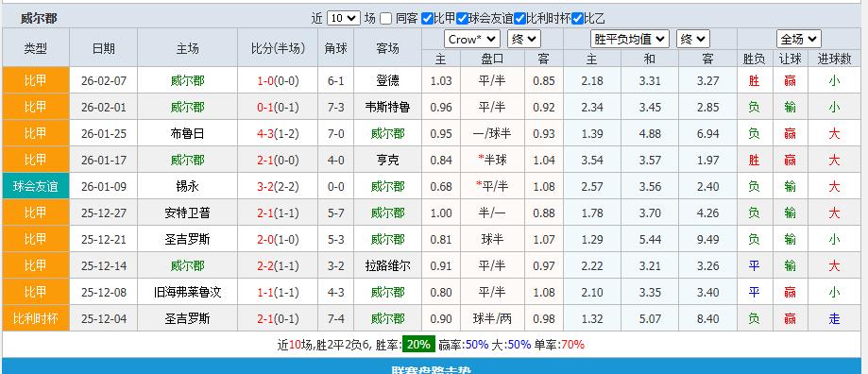Image resolution: width=868 pixels, height=374 pixels.
Task: Uncheck the 比乙 filter checkbox
Action: pos(577,18)
